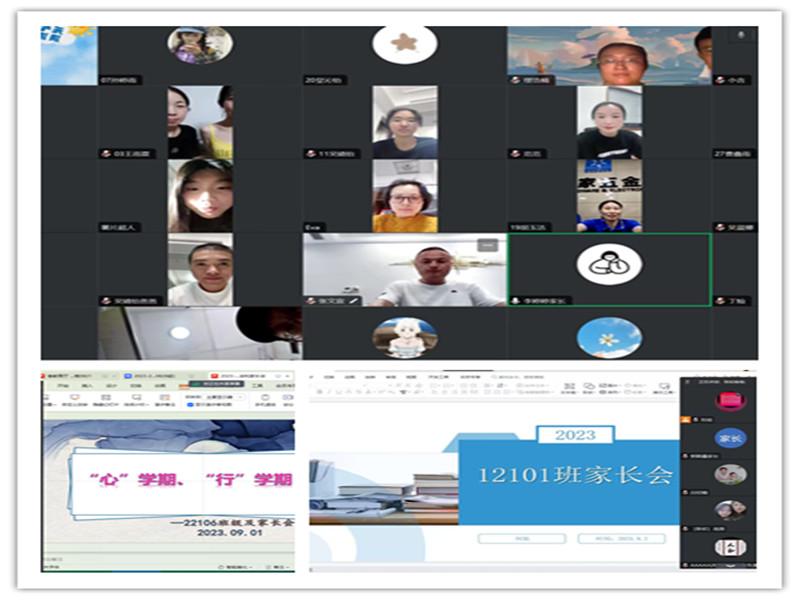The image size is (800, 600).
Task: Select the parent-and-child avatar in green-bordered tile
Action: (609, 264)
